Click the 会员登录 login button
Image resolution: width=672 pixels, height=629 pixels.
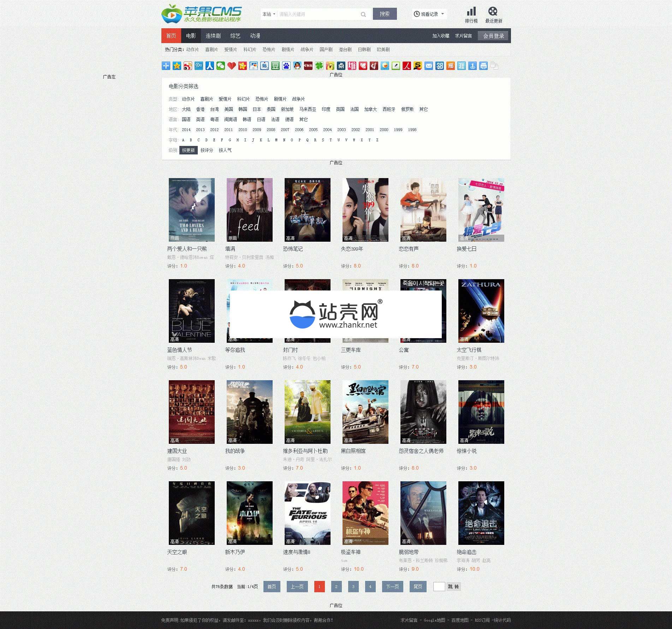click(493, 36)
